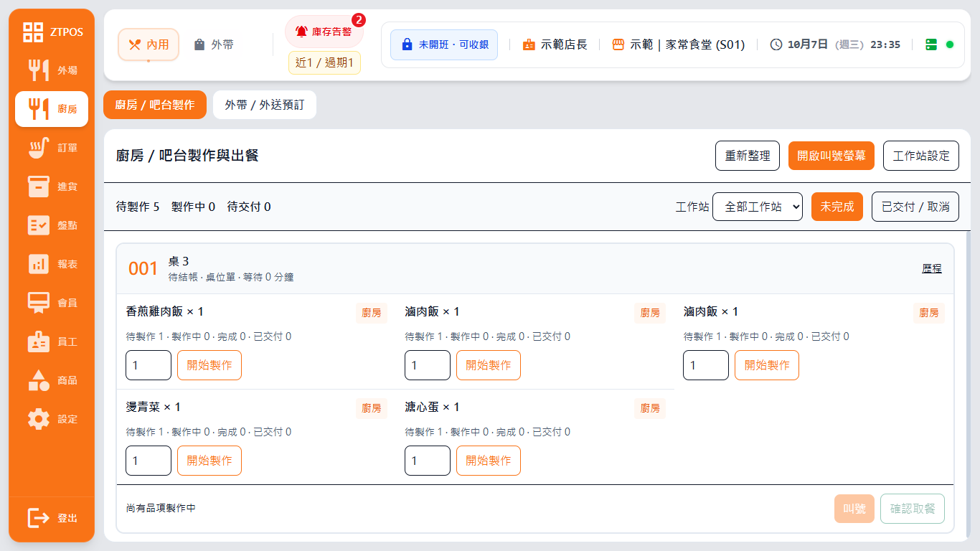
Task: Expand the 全部工作站 workstation dropdown
Action: click(758, 207)
